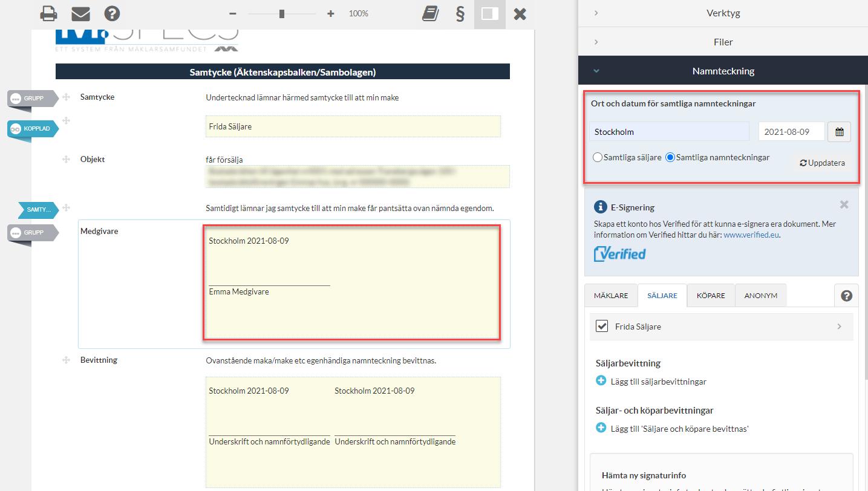Click the Uppdatera button
The width and height of the screenshot is (868, 491).
(822, 163)
